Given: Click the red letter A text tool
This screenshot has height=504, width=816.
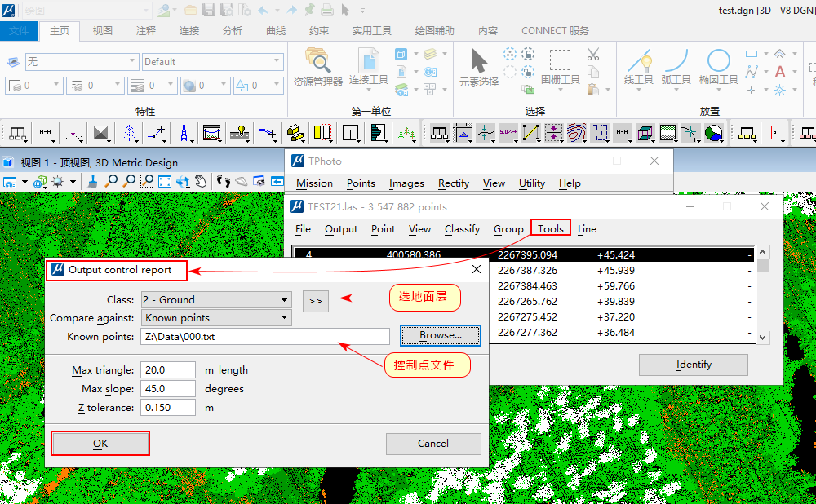Looking at the screenshot, I should point(779,72).
